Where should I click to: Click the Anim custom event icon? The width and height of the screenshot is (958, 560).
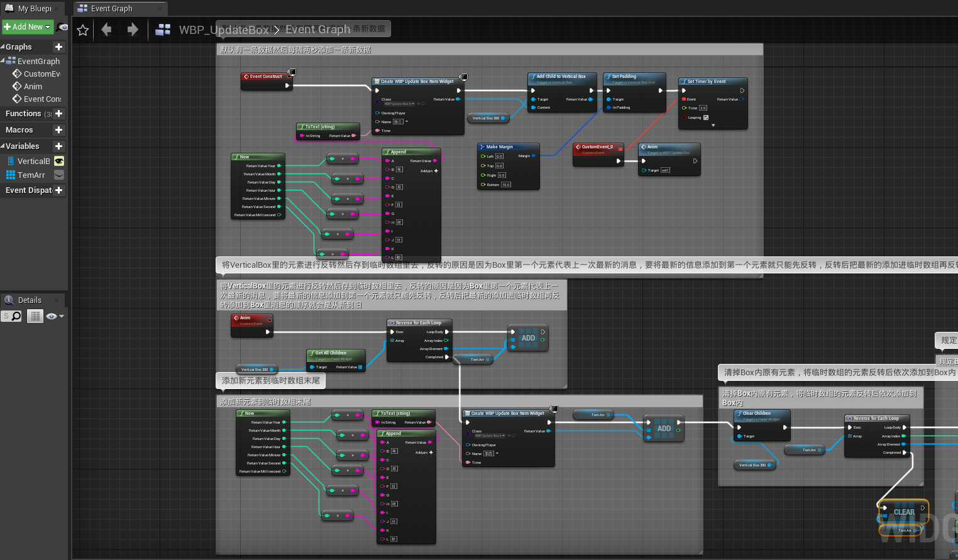[16, 86]
